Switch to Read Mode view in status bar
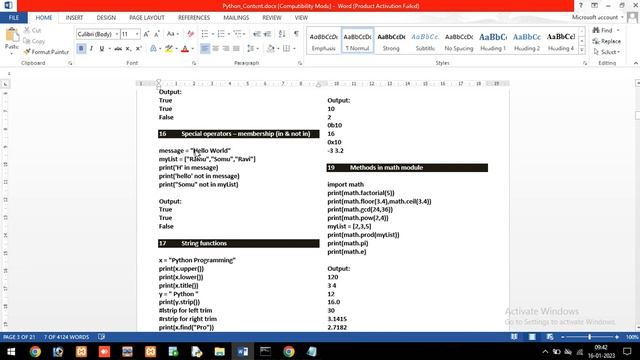Viewport: 640px width, 360px height. (514, 337)
